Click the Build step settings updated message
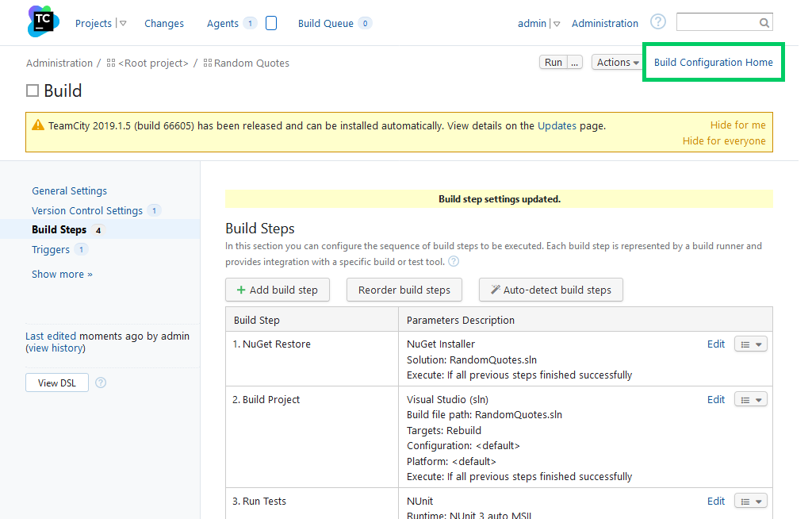 coord(500,199)
